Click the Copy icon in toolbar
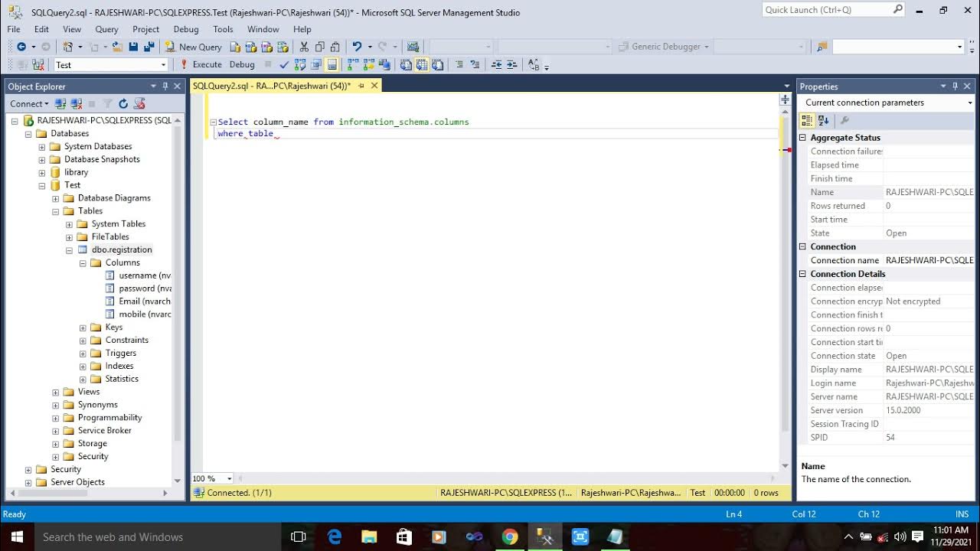This screenshot has width=980, height=551. click(319, 47)
